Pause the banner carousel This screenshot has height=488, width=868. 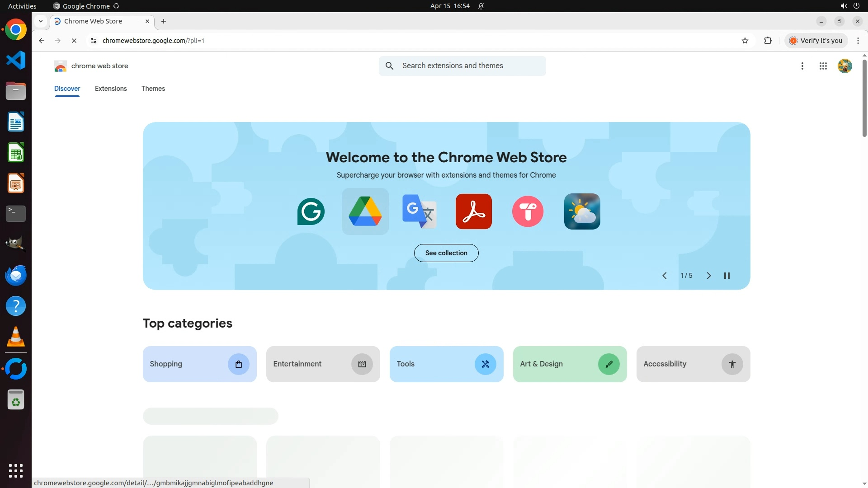pos(727,276)
